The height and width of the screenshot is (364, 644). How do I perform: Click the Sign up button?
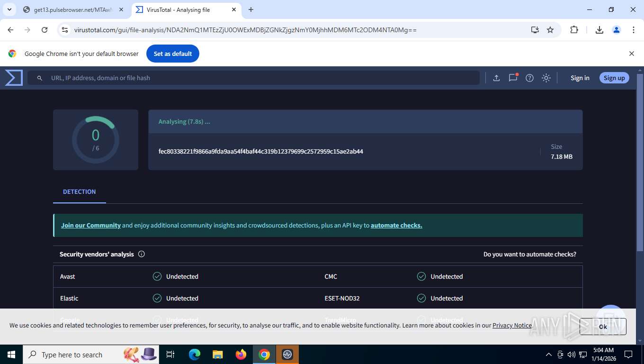pos(614,78)
